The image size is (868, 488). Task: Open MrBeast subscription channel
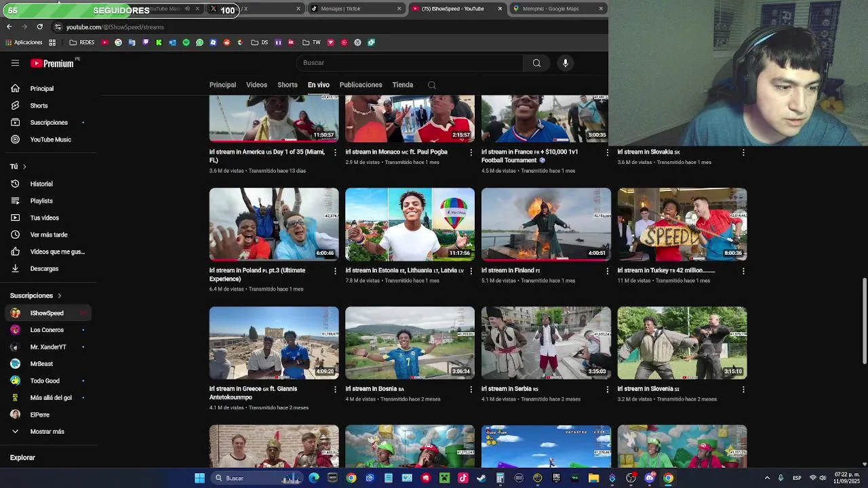pyautogui.click(x=48, y=364)
